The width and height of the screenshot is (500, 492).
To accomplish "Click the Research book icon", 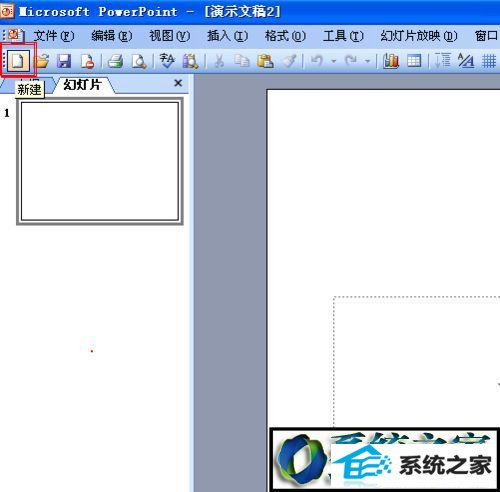I will click(191, 61).
